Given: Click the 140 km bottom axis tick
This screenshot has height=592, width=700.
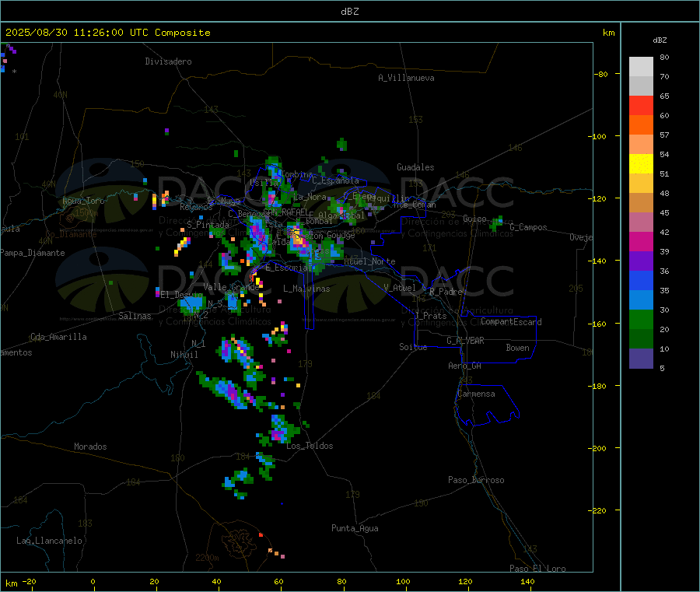Looking at the screenshot, I should tap(527, 581).
